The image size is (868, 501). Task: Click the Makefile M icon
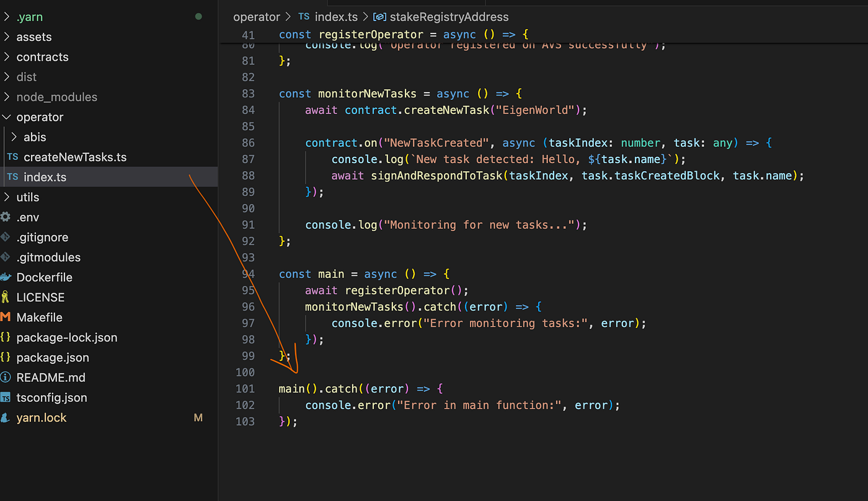(x=6, y=317)
